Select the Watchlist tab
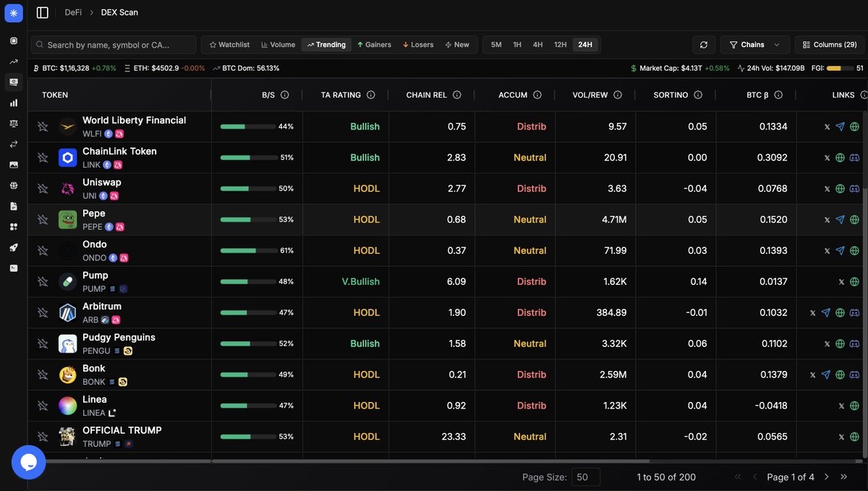Image resolution: width=868 pixels, height=491 pixels. click(x=229, y=45)
